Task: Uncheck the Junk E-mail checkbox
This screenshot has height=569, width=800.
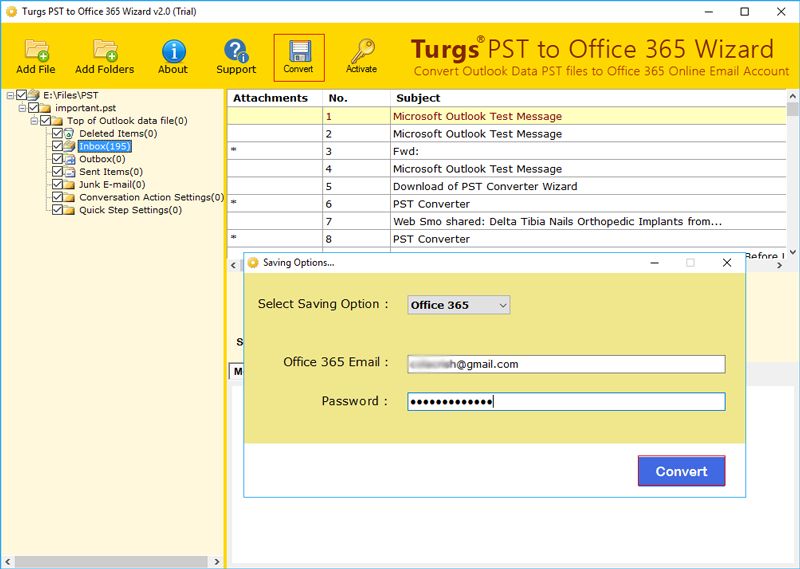Action: coord(57,184)
